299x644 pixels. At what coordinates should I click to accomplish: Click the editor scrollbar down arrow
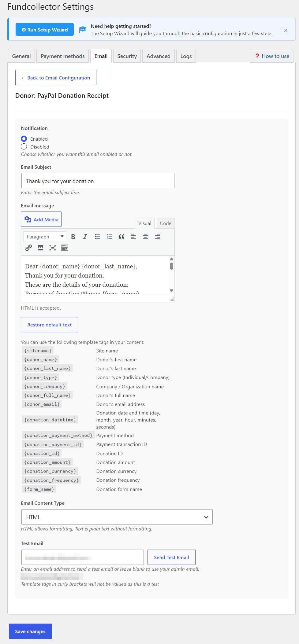click(x=172, y=291)
